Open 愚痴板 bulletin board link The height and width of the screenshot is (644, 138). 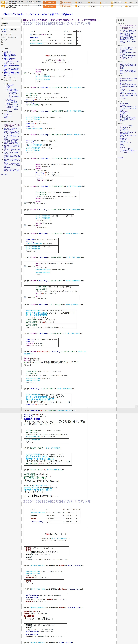[x=8, y=103]
